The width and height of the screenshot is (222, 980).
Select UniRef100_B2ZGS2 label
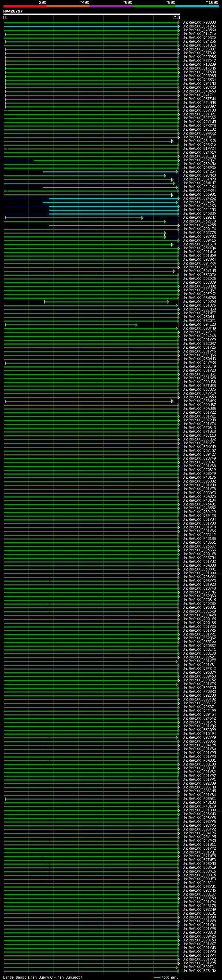click(199, 118)
